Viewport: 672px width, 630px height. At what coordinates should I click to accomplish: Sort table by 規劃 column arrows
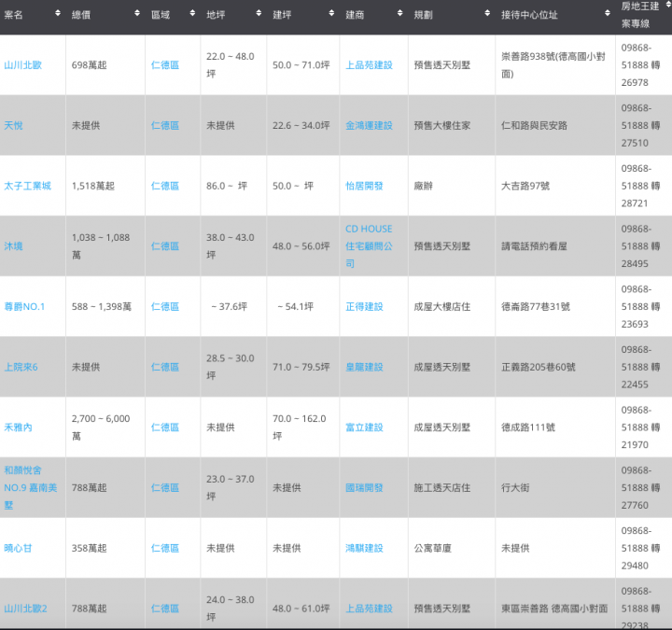(487, 13)
